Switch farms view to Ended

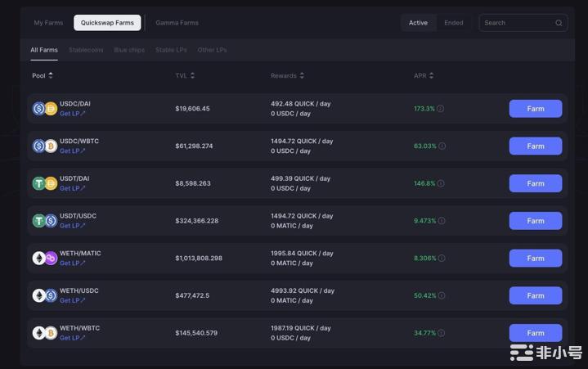click(453, 23)
